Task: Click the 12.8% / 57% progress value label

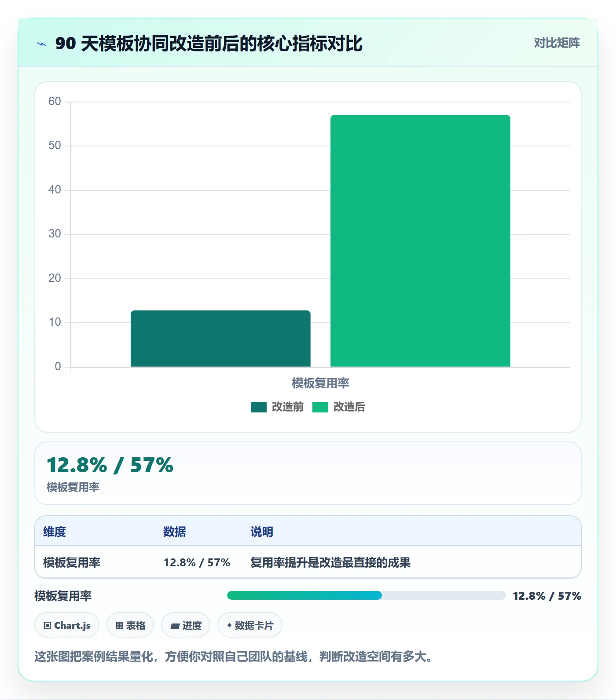Action: (x=547, y=596)
